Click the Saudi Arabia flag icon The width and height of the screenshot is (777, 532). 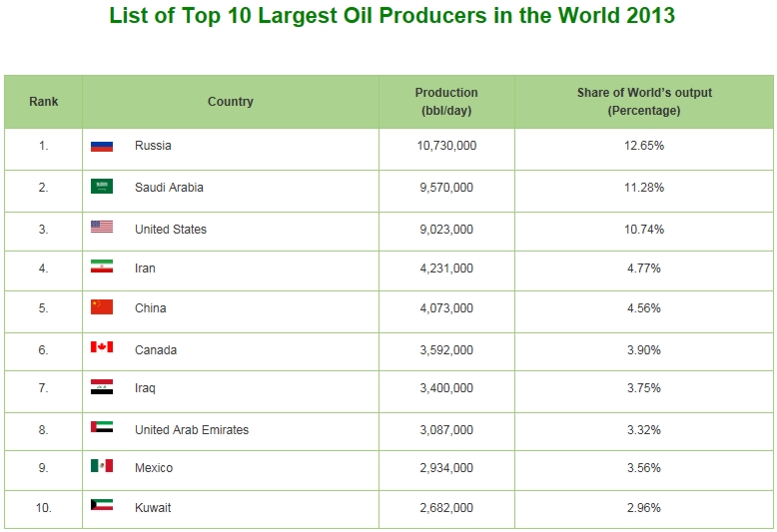point(102,187)
